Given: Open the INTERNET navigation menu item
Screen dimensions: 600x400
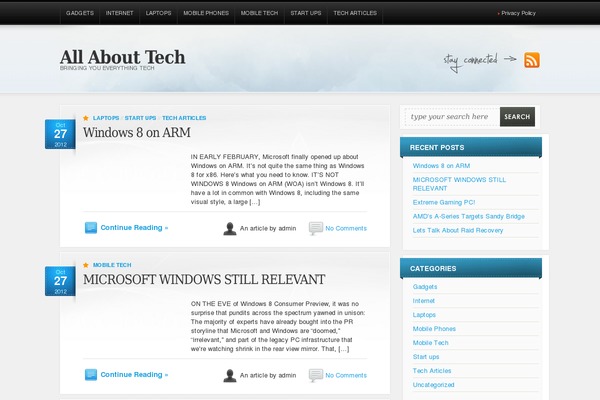Looking at the screenshot, I should tap(119, 13).
